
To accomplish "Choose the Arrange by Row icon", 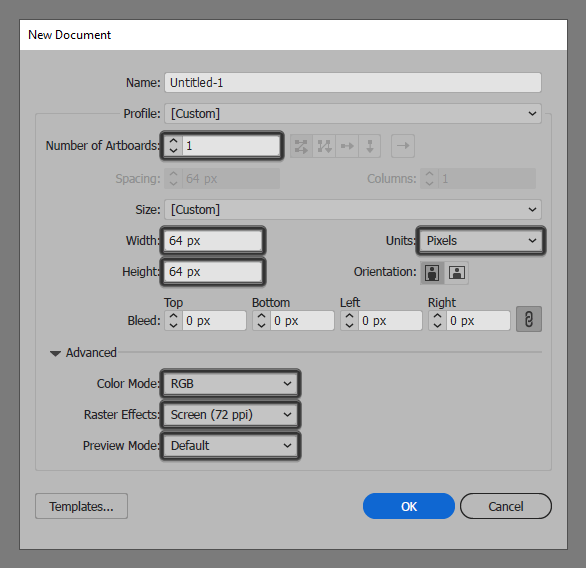I will (x=347, y=146).
